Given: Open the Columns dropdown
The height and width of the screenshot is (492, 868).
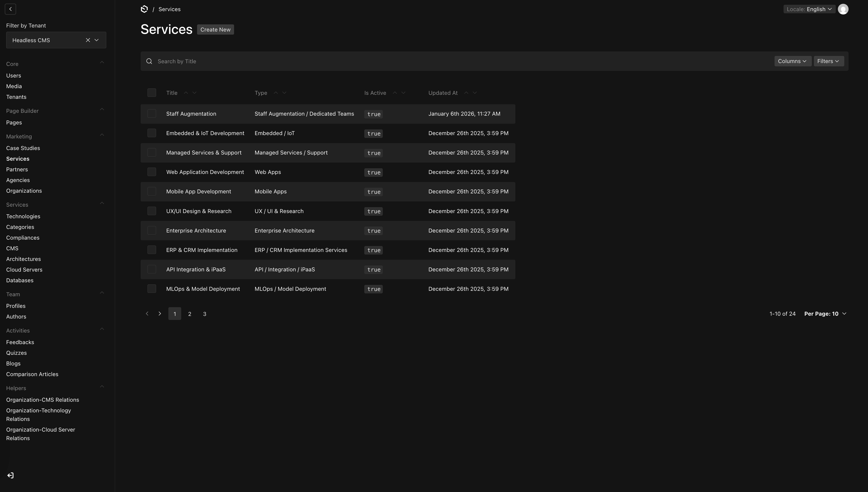Looking at the screenshot, I should point(792,61).
